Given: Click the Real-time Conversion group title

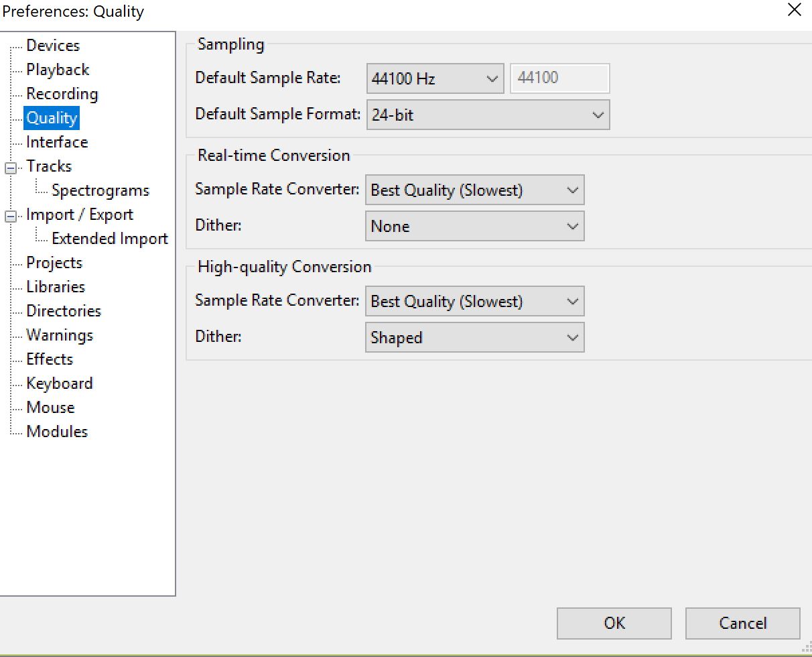Looking at the screenshot, I should pos(274,156).
